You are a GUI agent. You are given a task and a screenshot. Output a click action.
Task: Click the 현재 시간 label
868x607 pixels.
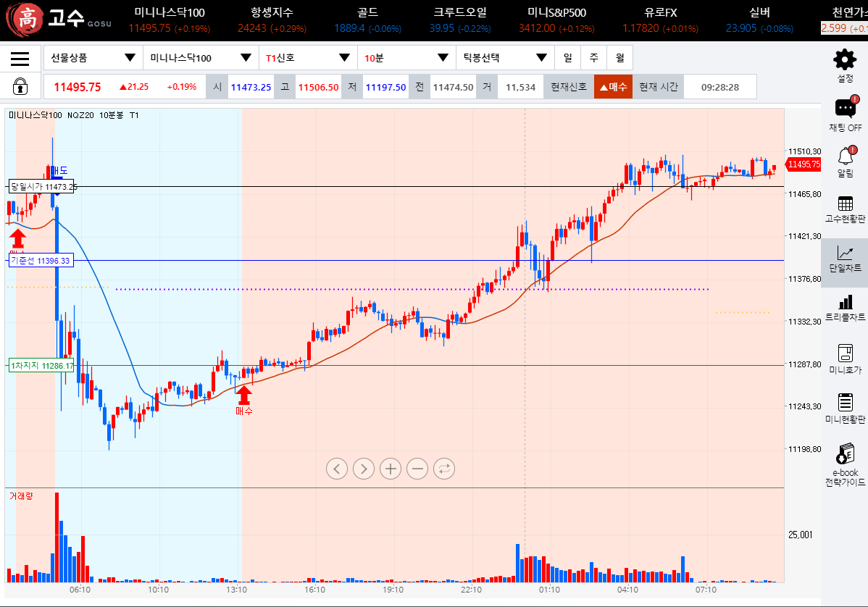pos(658,87)
